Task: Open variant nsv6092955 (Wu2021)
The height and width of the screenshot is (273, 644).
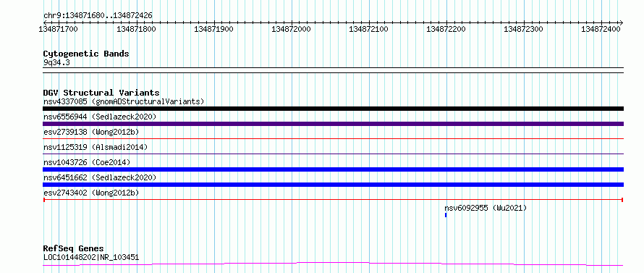Action: click(485, 208)
